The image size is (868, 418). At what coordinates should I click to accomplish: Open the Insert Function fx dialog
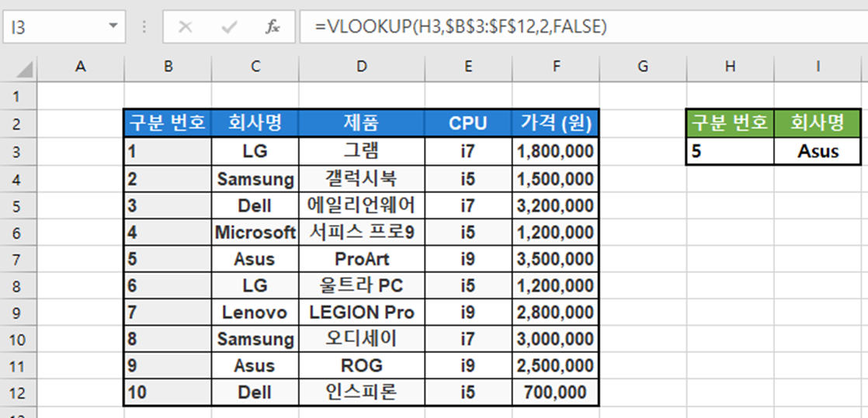(x=272, y=26)
